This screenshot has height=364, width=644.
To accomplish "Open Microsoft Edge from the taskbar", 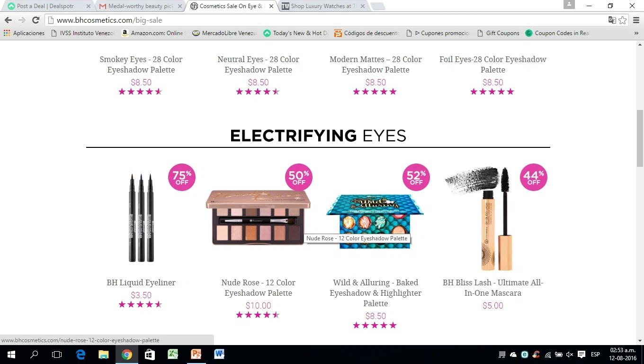I will [80, 355].
